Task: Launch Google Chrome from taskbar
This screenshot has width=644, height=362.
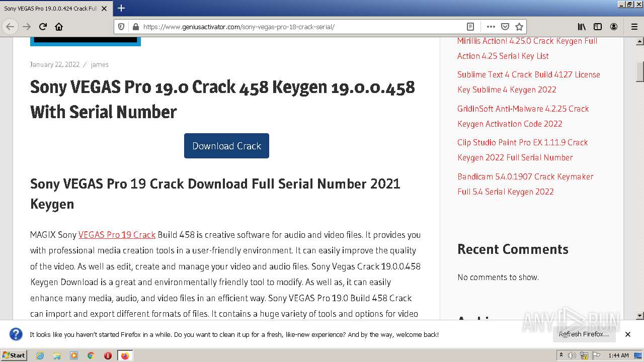Action: click(x=91, y=355)
